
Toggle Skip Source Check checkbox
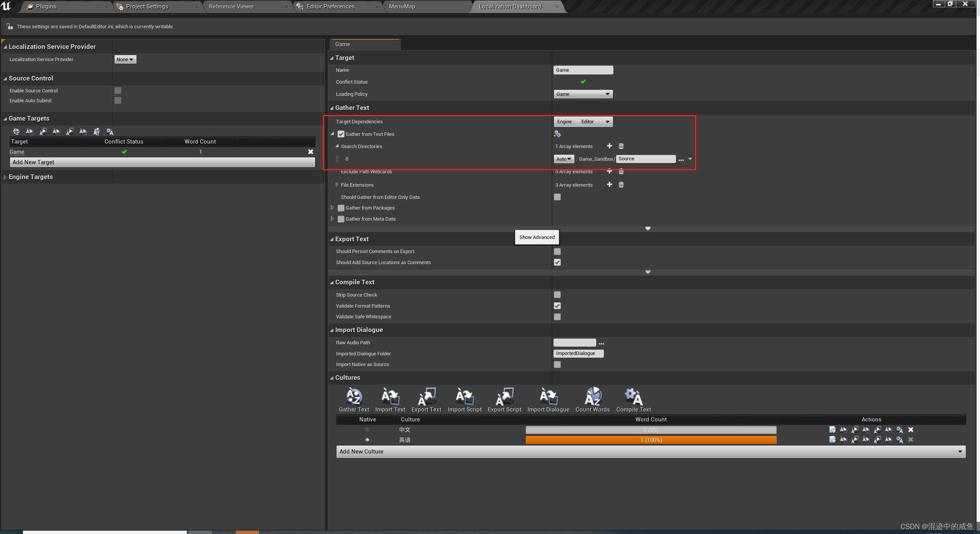coord(557,295)
